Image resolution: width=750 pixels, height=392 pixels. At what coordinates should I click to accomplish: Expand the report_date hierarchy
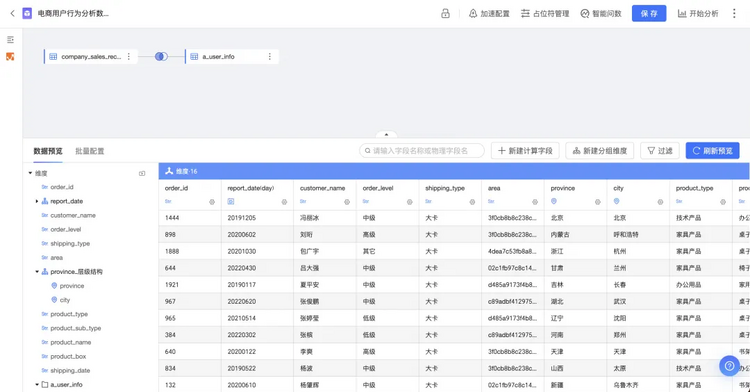[x=37, y=201]
